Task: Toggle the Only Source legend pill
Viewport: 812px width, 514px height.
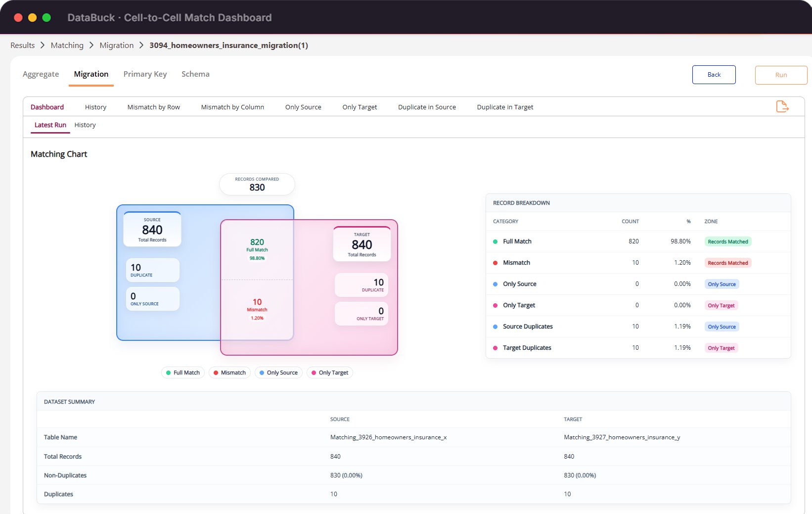Action: pyautogui.click(x=278, y=373)
